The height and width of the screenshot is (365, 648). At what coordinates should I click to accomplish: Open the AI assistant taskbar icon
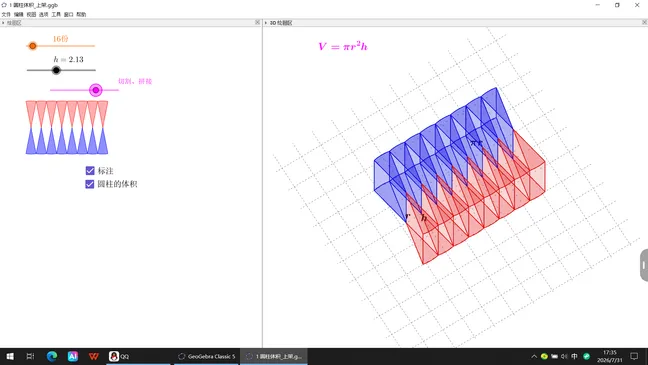pyautogui.click(x=73, y=356)
